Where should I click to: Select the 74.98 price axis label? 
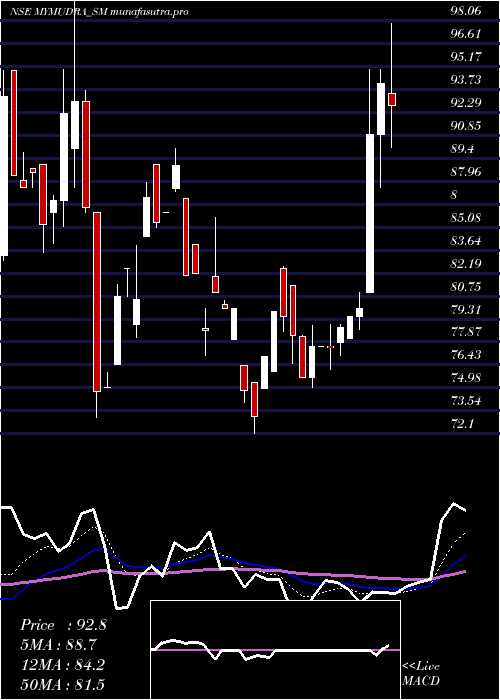pos(466,378)
